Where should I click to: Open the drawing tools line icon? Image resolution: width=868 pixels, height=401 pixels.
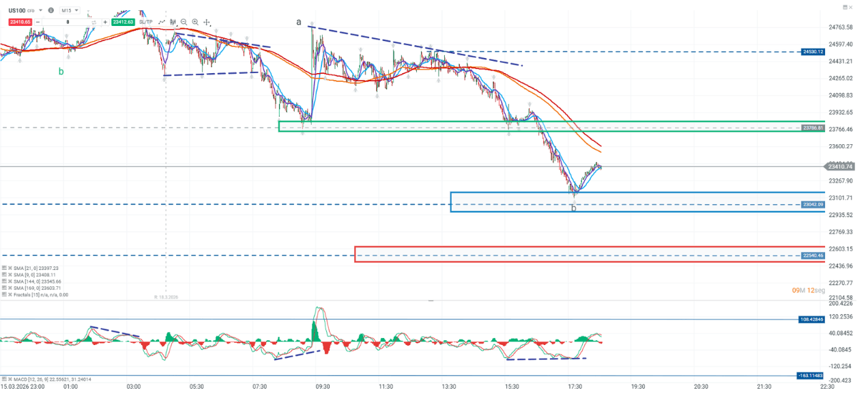pos(162,22)
